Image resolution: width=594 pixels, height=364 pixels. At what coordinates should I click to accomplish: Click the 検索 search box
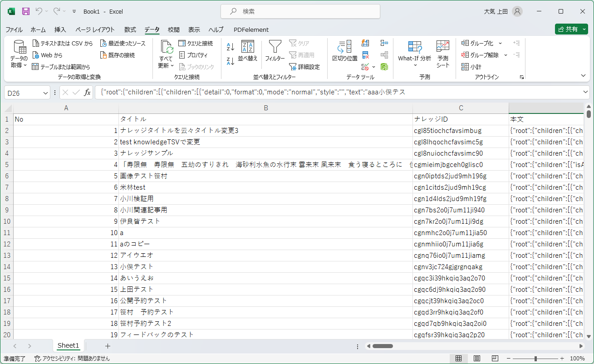[300, 11]
